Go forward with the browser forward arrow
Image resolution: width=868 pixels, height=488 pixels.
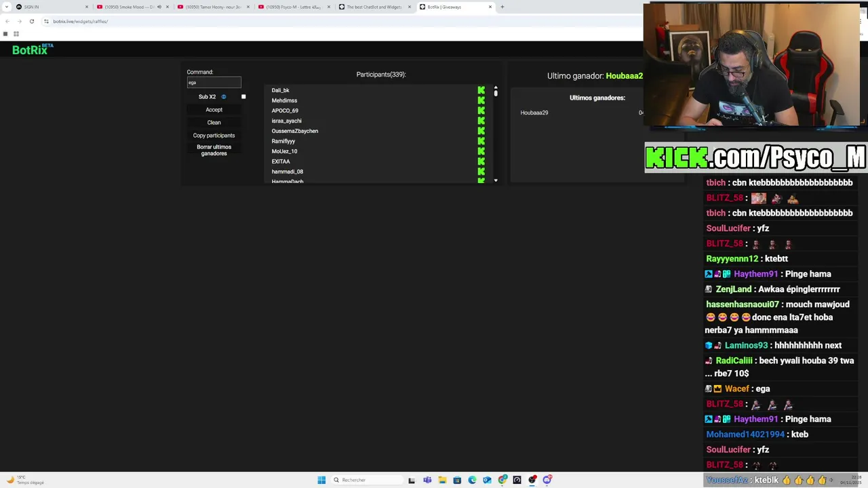[19, 21]
